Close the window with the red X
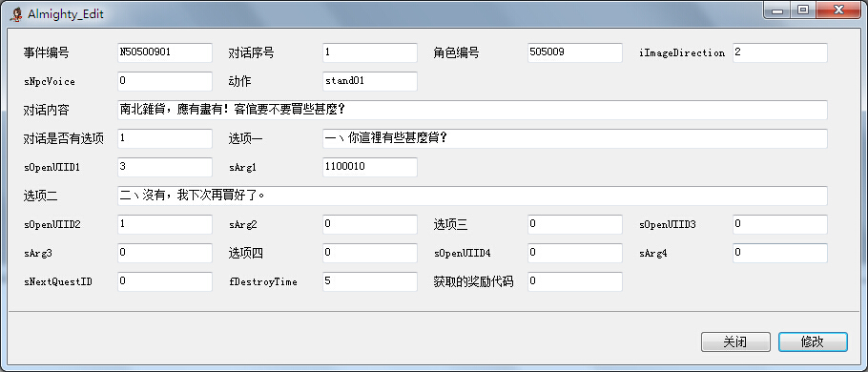This screenshot has width=868, height=372. pyautogui.click(x=838, y=10)
